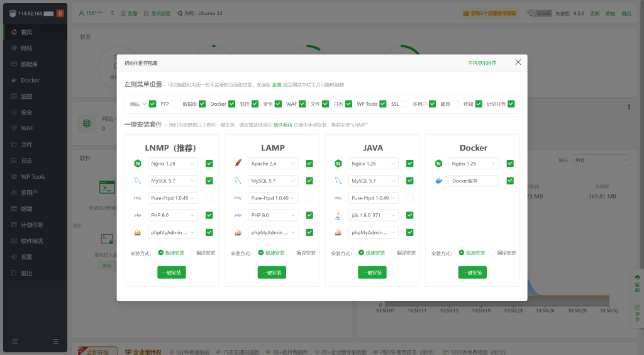
Task: Click the Pure-Ftpd icon in the LNMP card
Action: (x=137, y=198)
